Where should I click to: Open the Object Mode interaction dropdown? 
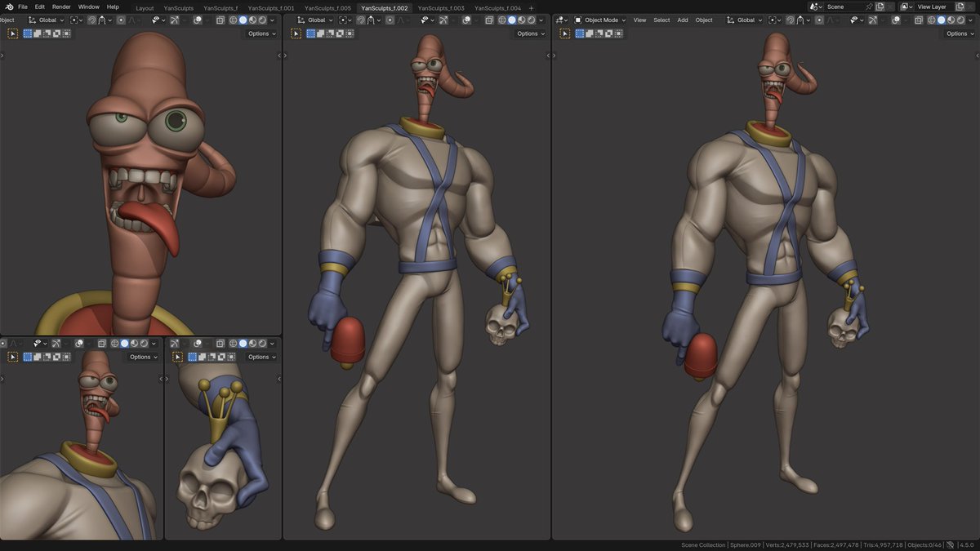click(x=599, y=20)
